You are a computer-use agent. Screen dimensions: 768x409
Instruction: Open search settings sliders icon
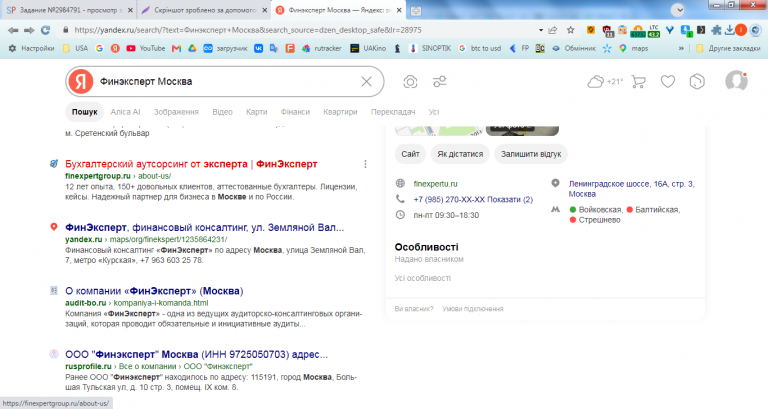pyautogui.click(x=439, y=81)
